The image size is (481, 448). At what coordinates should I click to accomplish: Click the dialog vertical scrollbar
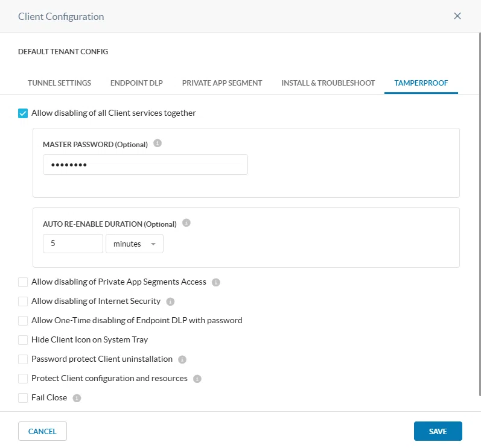point(479,215)
